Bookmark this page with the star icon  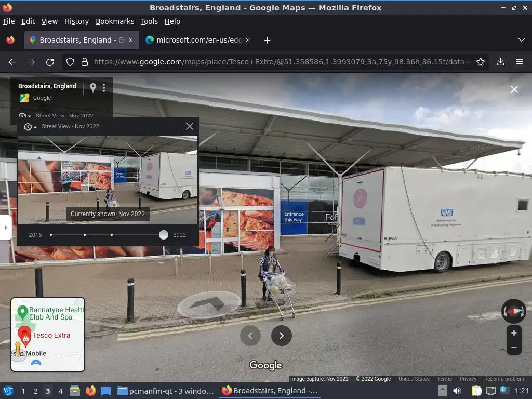(x=480, y=62)
